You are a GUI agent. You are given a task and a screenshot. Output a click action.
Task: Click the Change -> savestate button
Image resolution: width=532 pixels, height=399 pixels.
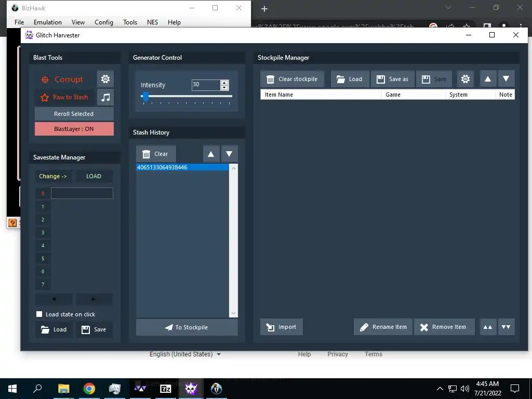click(x=53, y=176)
